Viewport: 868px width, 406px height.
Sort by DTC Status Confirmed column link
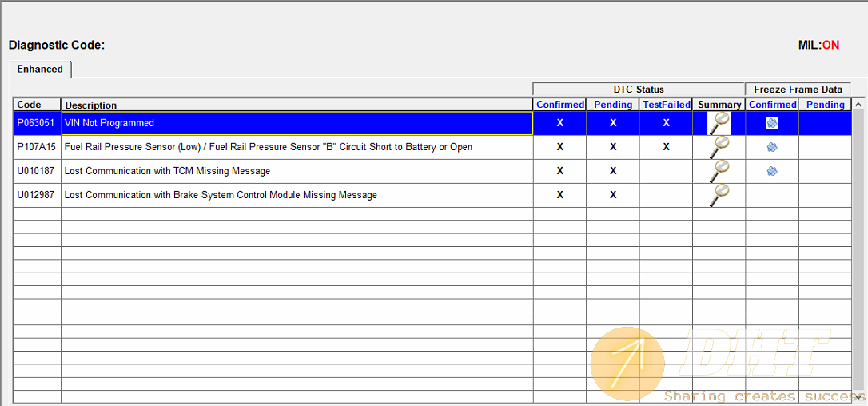[x=560, y=105]
